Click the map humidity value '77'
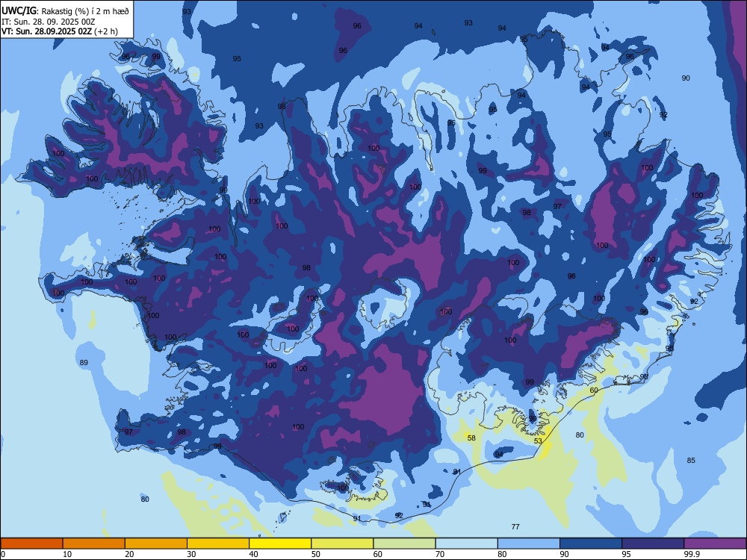747x560 pixels. [515, 526]
